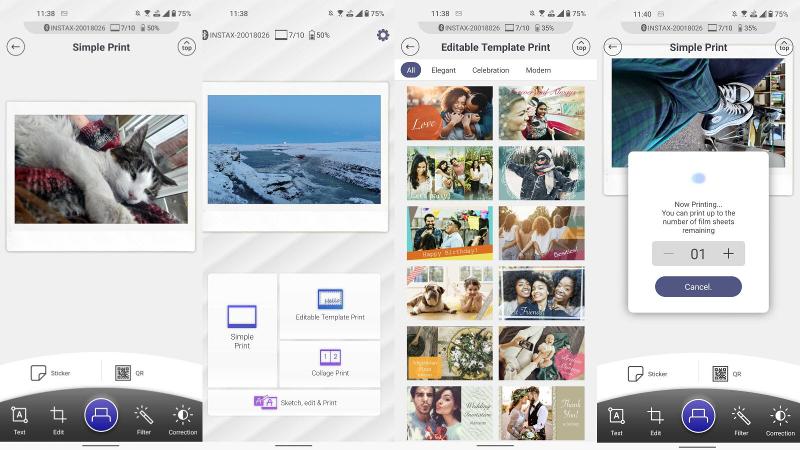The width and height of the screenshot is (800, 450).
Task: Open Correction tool on printing screen
Action: (780, 421)
